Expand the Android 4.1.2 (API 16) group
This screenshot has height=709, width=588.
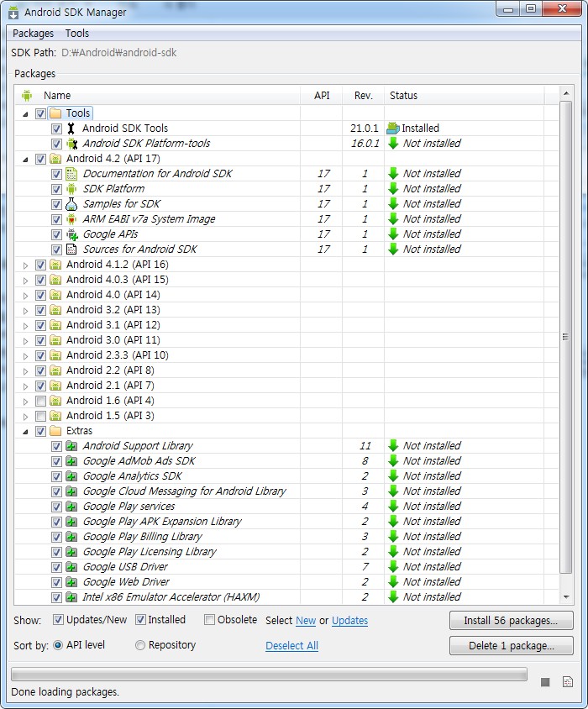(26, 265)
